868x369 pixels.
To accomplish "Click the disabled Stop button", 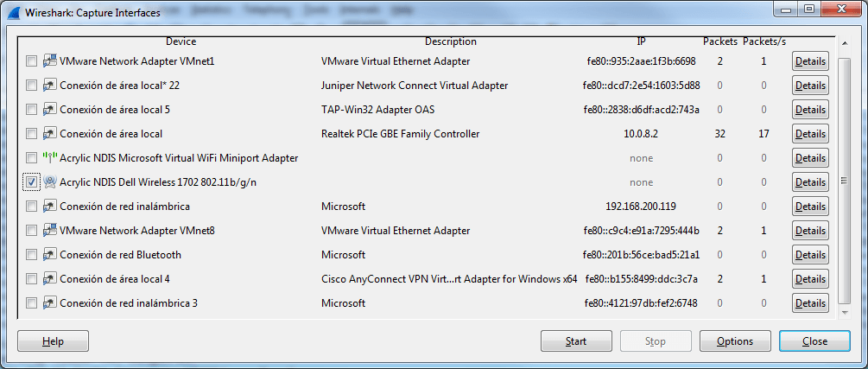I will 656,341.
